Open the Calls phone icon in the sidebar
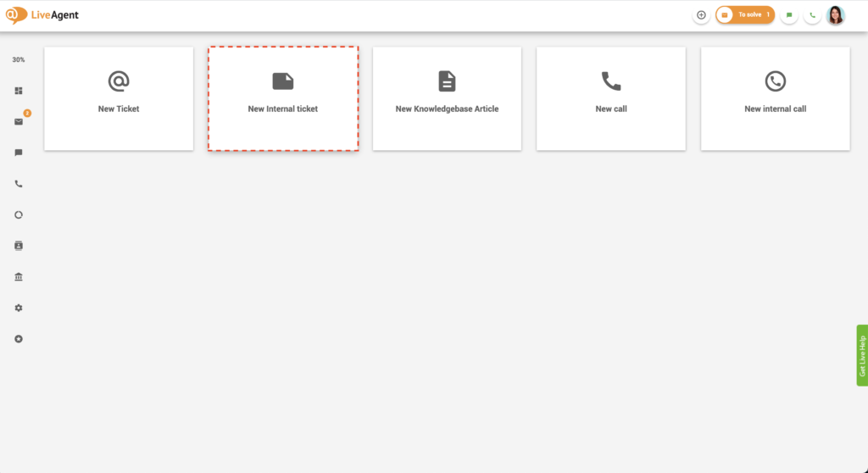868x473 pixels. pos(19,184)
